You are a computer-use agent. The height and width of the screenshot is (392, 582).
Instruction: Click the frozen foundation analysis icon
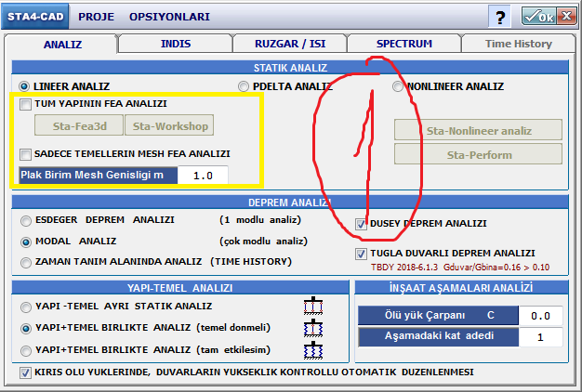312,329
